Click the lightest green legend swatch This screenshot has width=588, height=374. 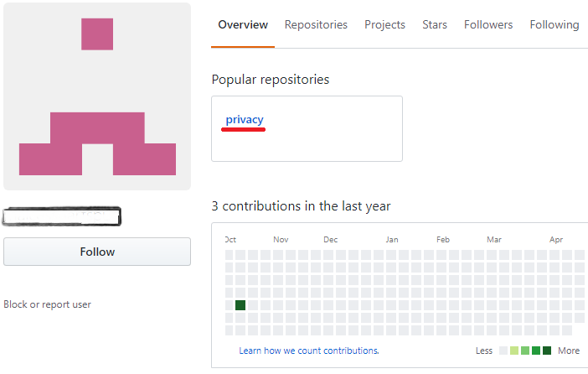[514, 351]
